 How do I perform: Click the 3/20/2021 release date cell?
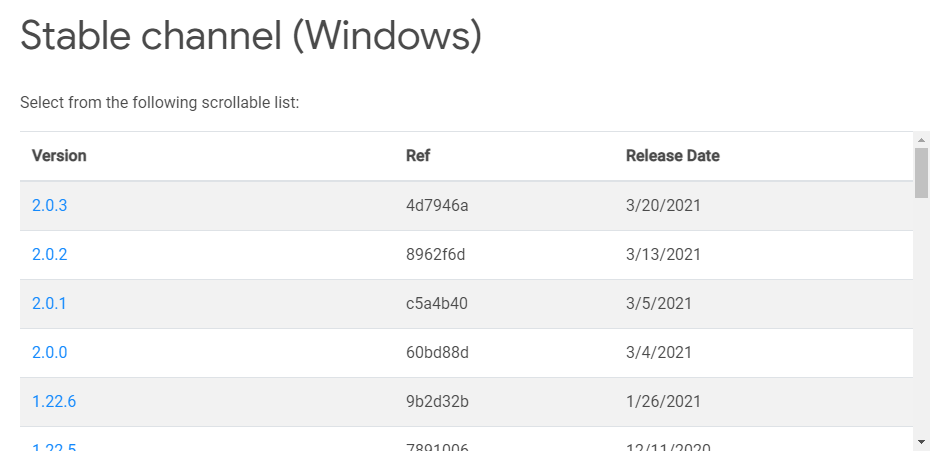(x=664, y=206)
